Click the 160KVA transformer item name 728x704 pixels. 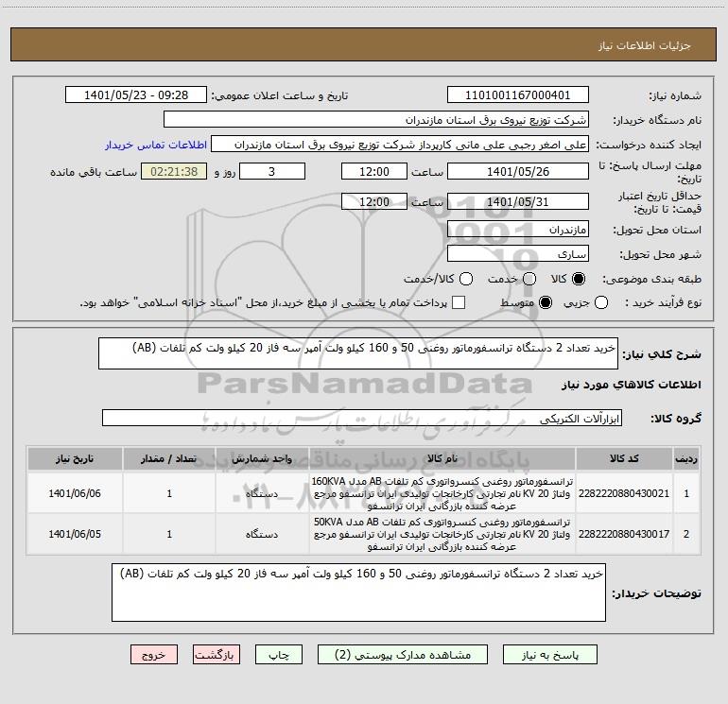(x=442, y=493)
